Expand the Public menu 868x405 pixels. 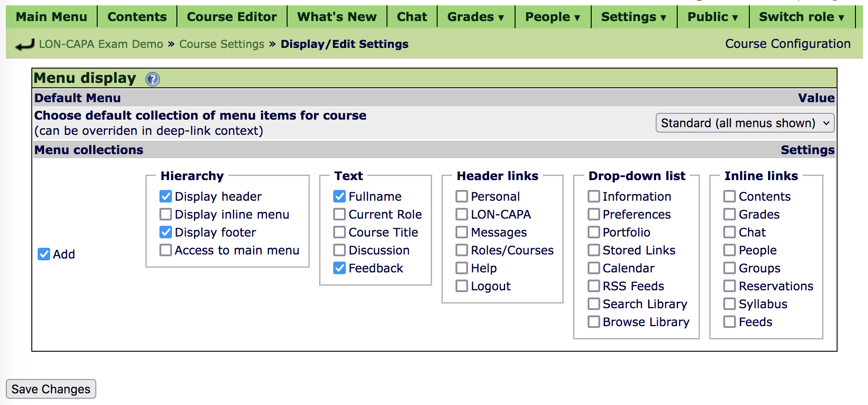coord(713,17)
